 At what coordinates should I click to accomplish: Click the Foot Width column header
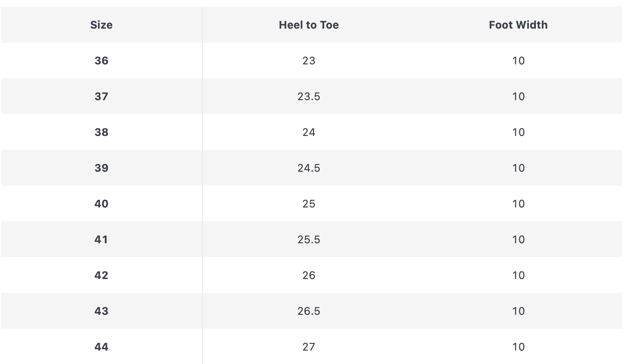(x=518, y=25)
